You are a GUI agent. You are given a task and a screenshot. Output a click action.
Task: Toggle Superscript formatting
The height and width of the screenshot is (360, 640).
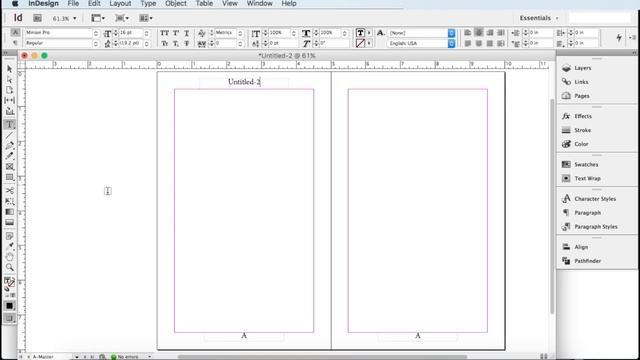(176, 33)
